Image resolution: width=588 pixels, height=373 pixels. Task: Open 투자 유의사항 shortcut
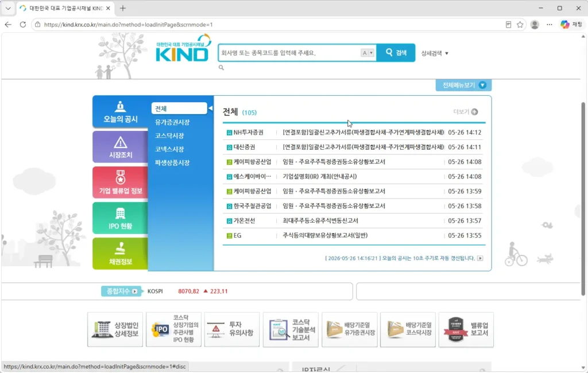(x=232, y=329)
